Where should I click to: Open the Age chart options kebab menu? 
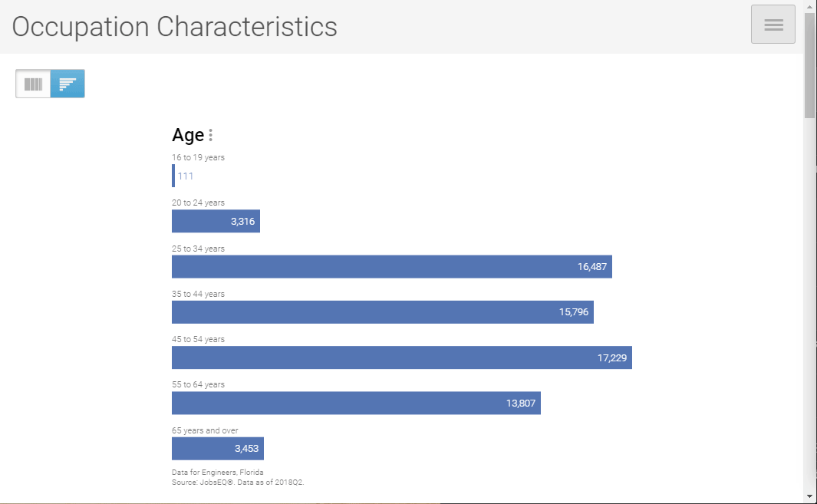point(210,135)
